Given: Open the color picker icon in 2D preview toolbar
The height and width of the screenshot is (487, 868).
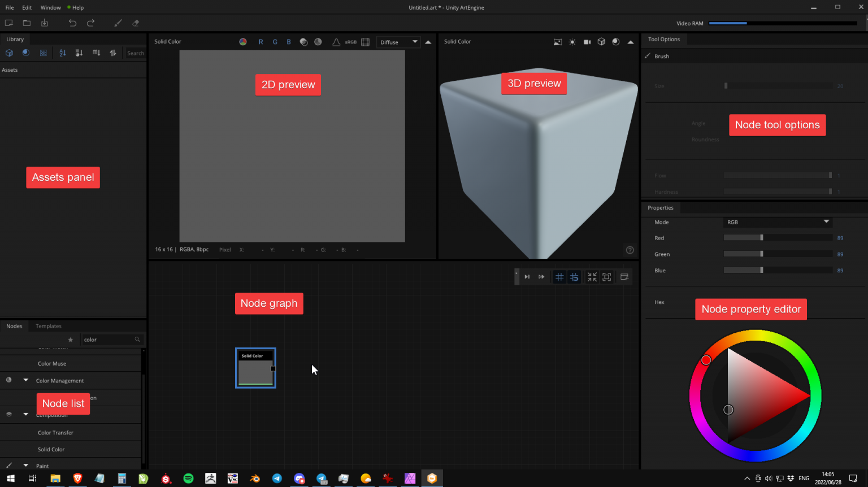Looking at the screenshot, I should 243,41.
